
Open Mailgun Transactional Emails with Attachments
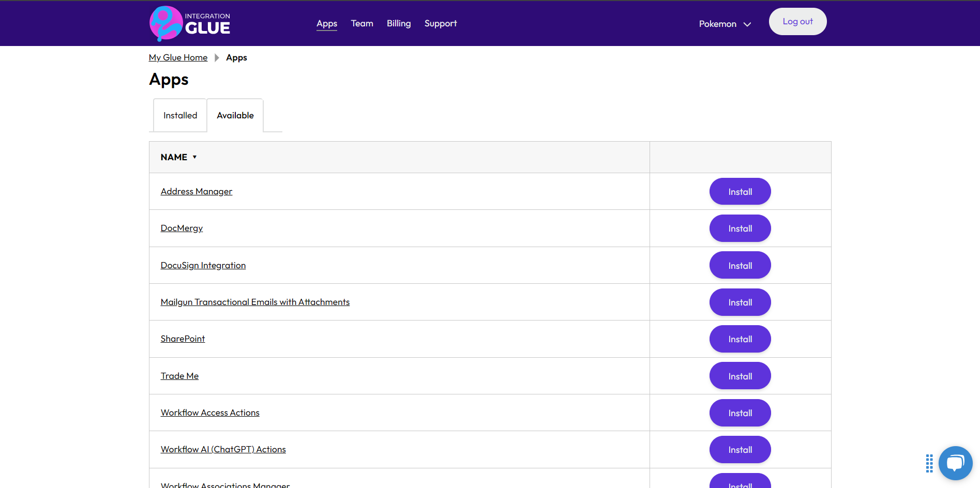[255, 302]
